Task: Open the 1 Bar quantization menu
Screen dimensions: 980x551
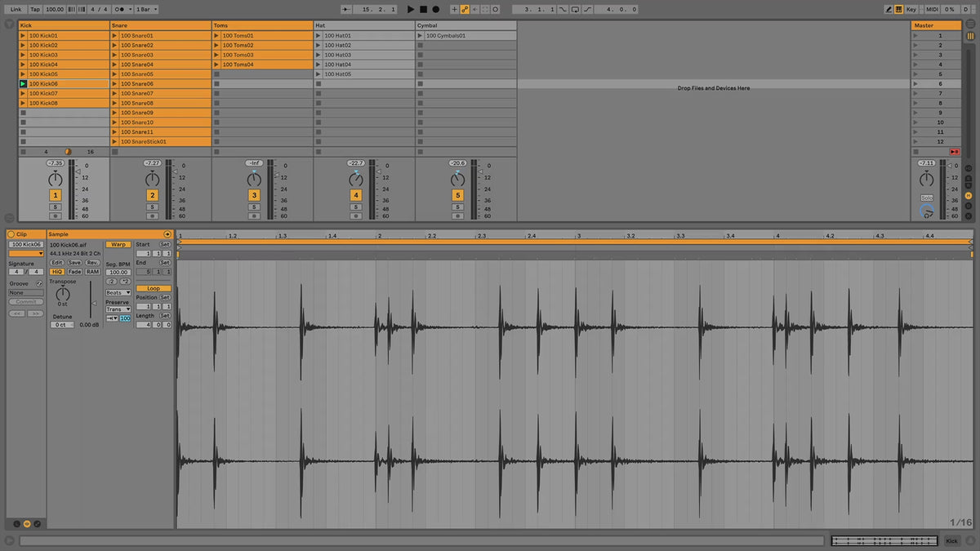Action: (x=146, y=9)
